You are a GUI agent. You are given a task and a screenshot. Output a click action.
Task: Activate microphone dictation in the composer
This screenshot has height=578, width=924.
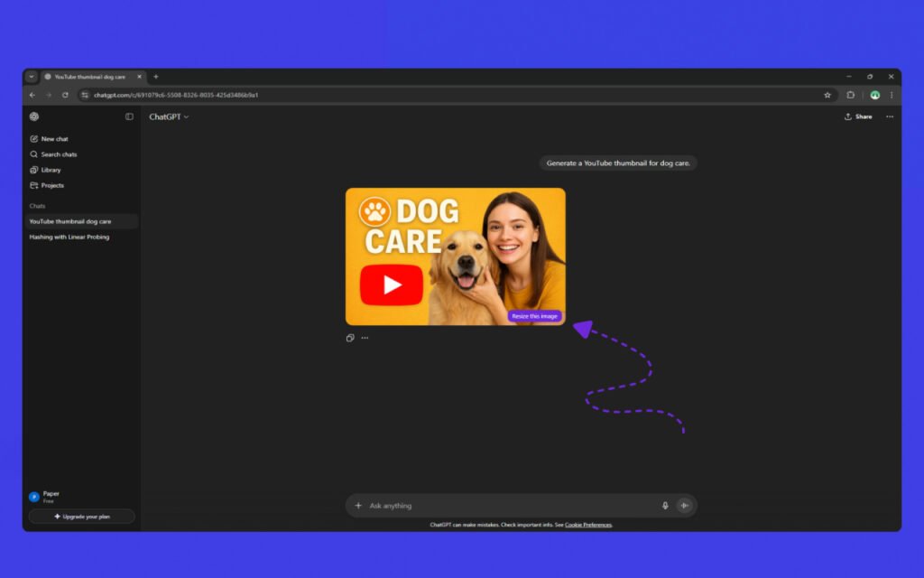pos(665,506)
